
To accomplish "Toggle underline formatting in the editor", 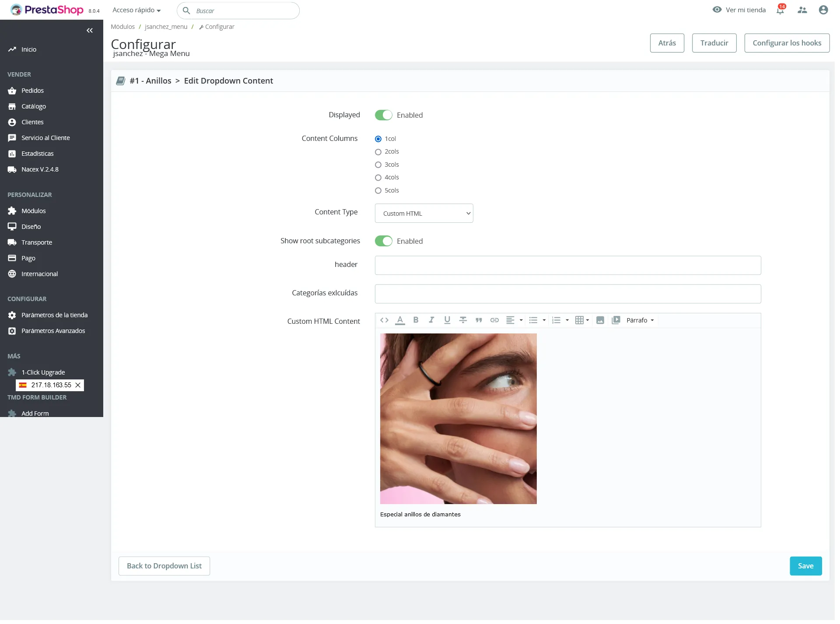I will click(x=447, y=320).
